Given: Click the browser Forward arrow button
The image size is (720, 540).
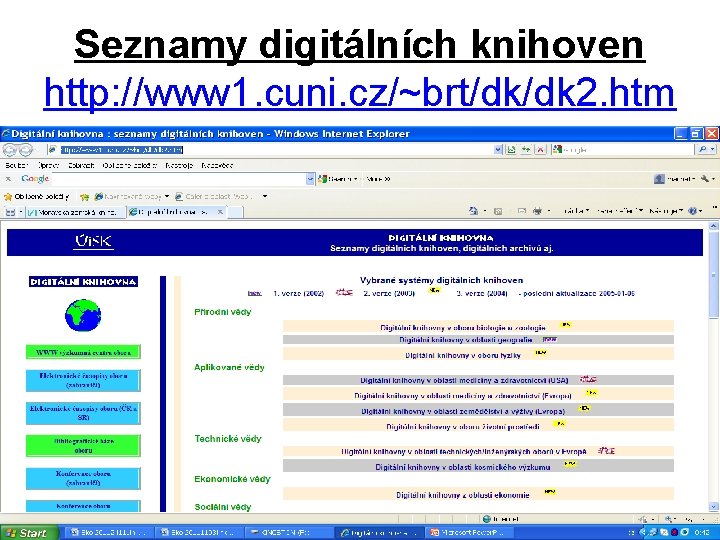Looking at the screenshot, I should tap(25, 150).
